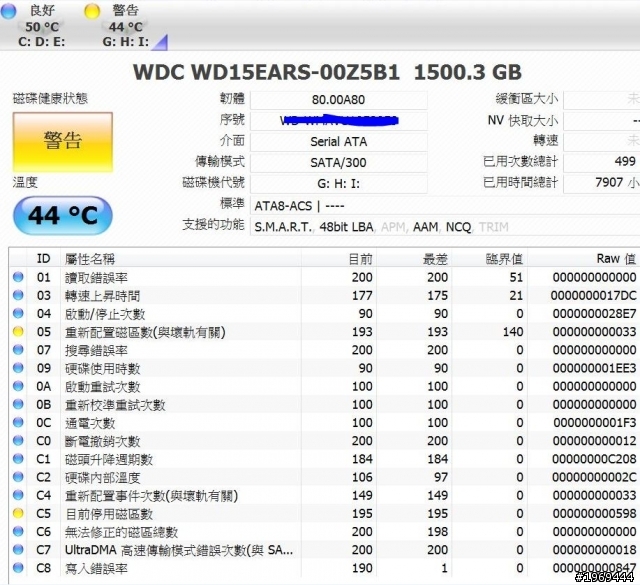The height and width of the screenshot is (585, 640).
Task: Click the drive letter field G: H: I:
Action: (x=338, y=183)
